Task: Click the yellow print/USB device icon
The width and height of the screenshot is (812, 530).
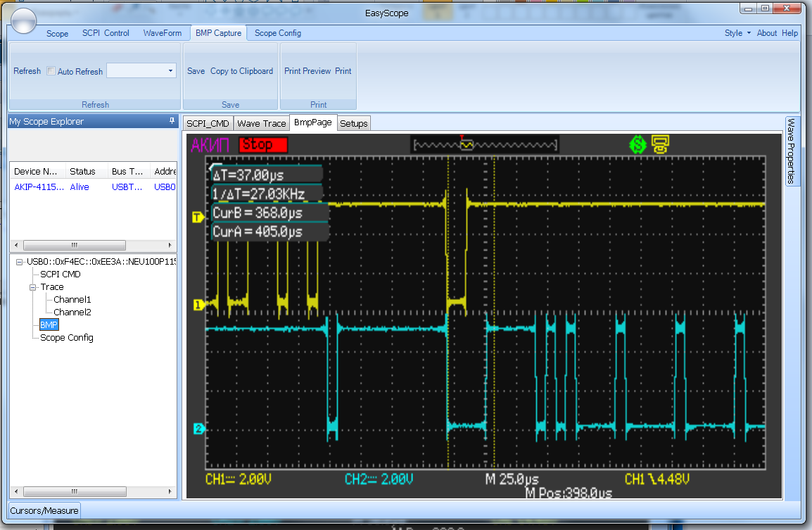Action: pyautogui.click(x=660, y=144)
